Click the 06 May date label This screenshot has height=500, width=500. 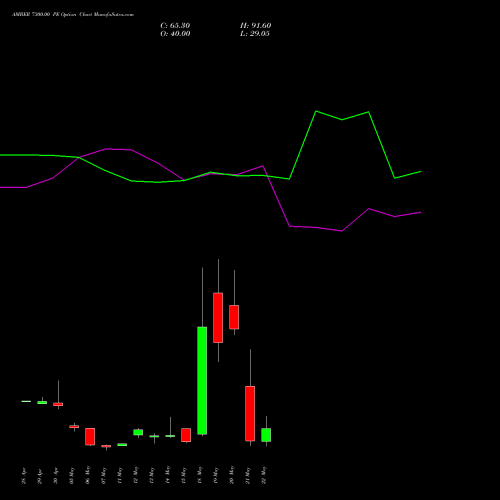pyautogui.click(x=88, y=476)
